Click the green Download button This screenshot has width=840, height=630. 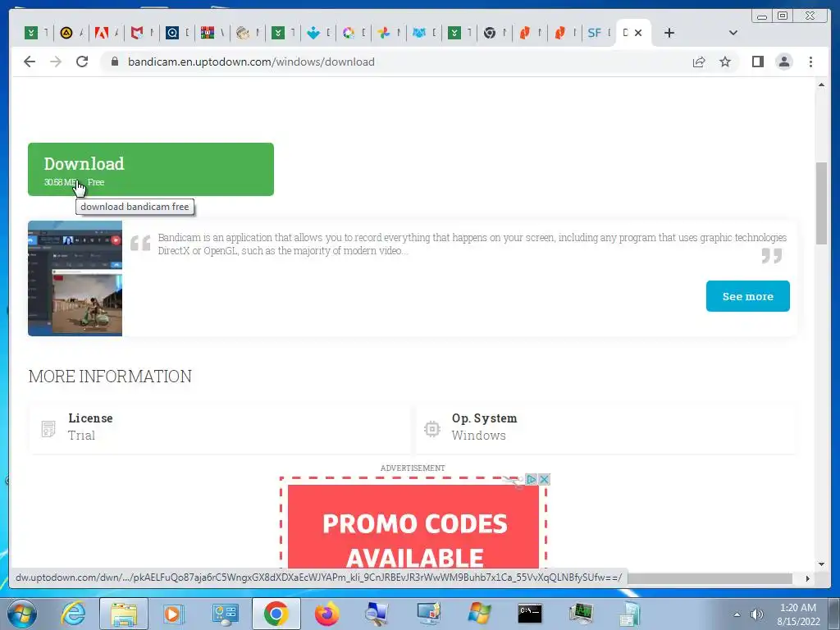pos(151,169)
